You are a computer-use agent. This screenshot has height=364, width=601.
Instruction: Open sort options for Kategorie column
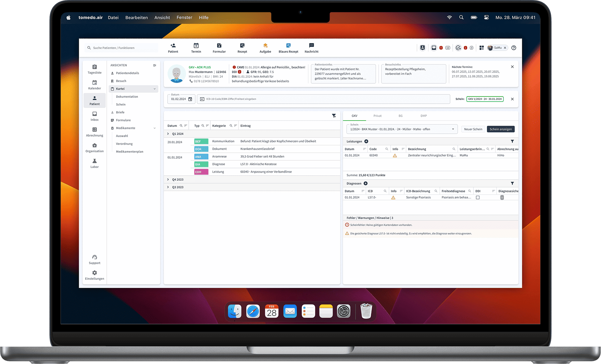pos(235,126)
